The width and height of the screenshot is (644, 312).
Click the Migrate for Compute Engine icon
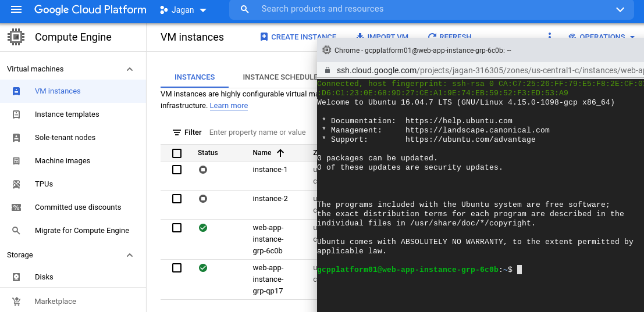tap(16, 231)
